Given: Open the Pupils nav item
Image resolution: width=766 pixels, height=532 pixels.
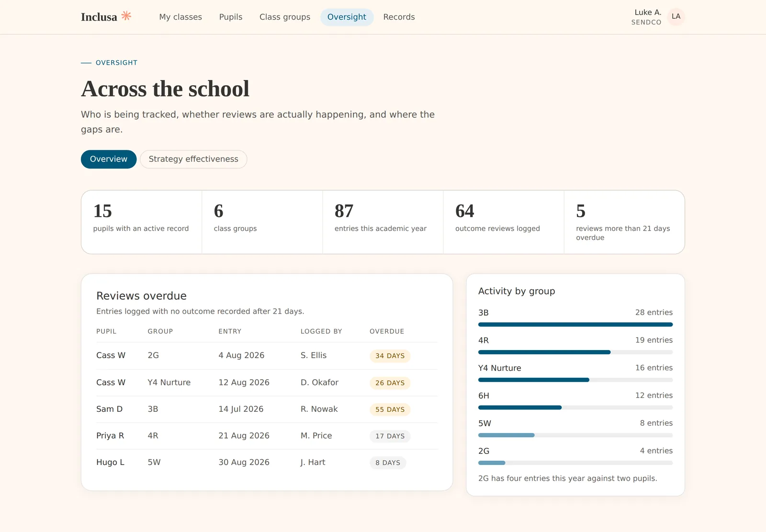Looking at the screenshot, I should point(231,17).
